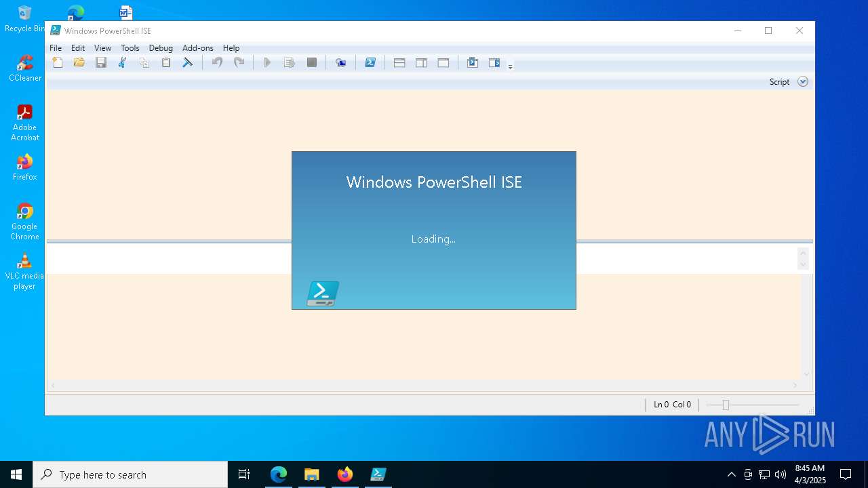
Task: Click the Type here to search box
Action: coord(130,474)
